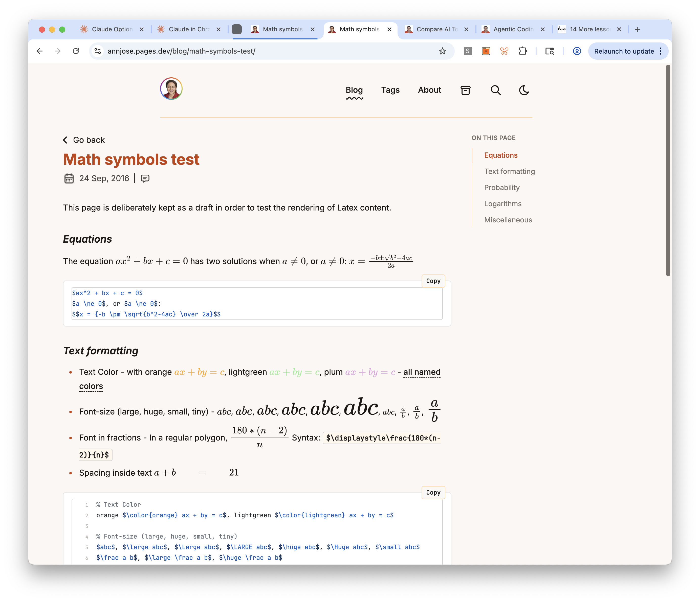Reload the page with the refresh icon

[76, 51]
